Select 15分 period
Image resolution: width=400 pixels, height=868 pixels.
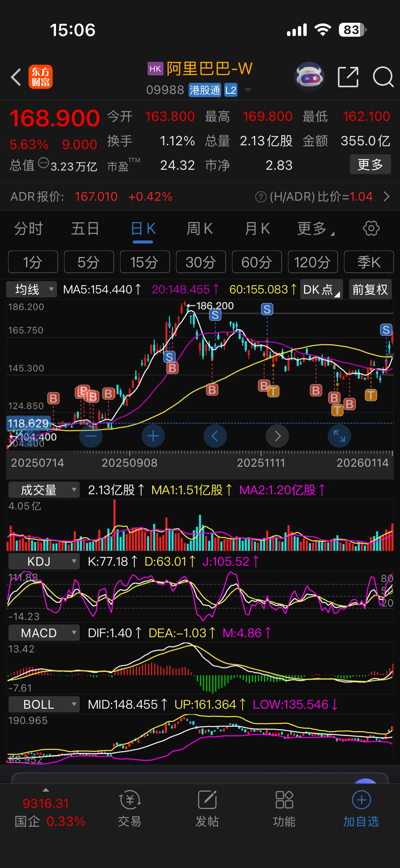pos(145,262)
